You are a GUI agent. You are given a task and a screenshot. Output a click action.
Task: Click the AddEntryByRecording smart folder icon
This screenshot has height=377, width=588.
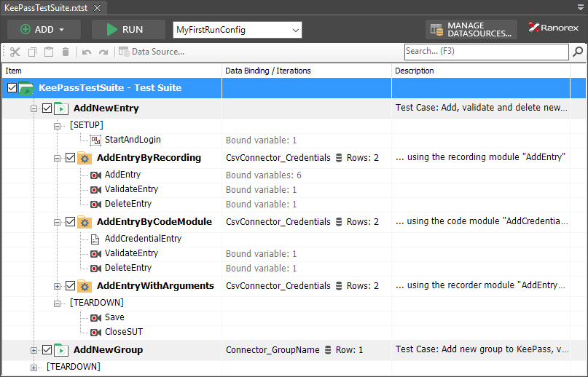85,158
